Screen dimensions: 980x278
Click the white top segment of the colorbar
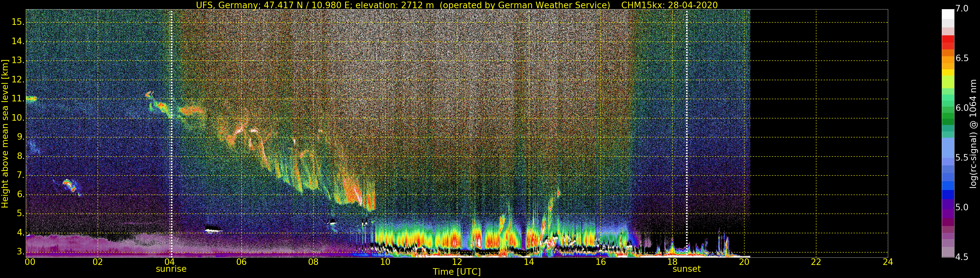click(x=948, y=14)
